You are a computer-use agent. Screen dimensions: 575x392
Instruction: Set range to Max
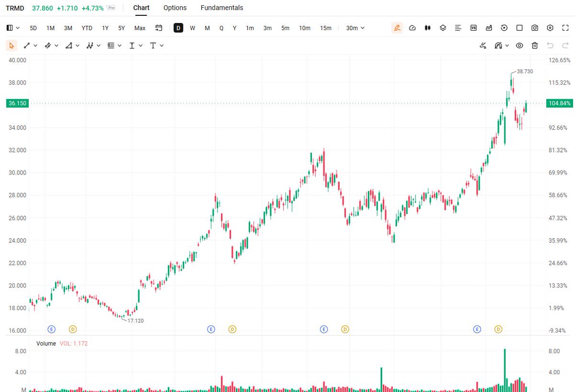140,28
